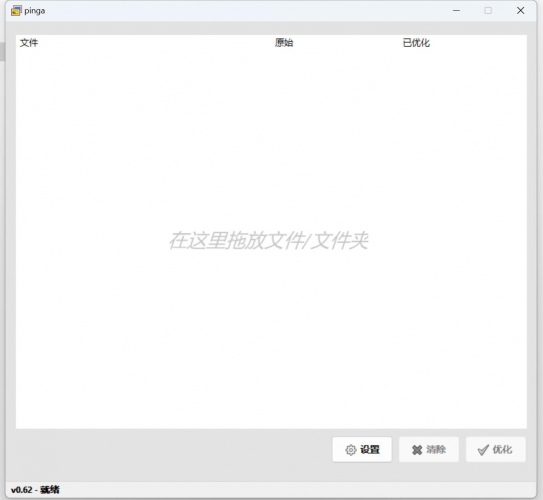Start optimizing with the 优化 button
This screenshot has height=500, width=543.
pyautogui.click(x=496, y=449)
